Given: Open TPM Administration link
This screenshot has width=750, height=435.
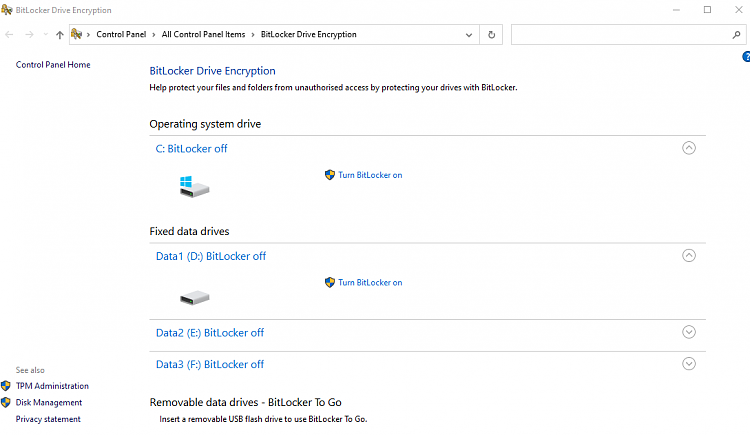Looking at the screenshot, I should click(52, 386).
